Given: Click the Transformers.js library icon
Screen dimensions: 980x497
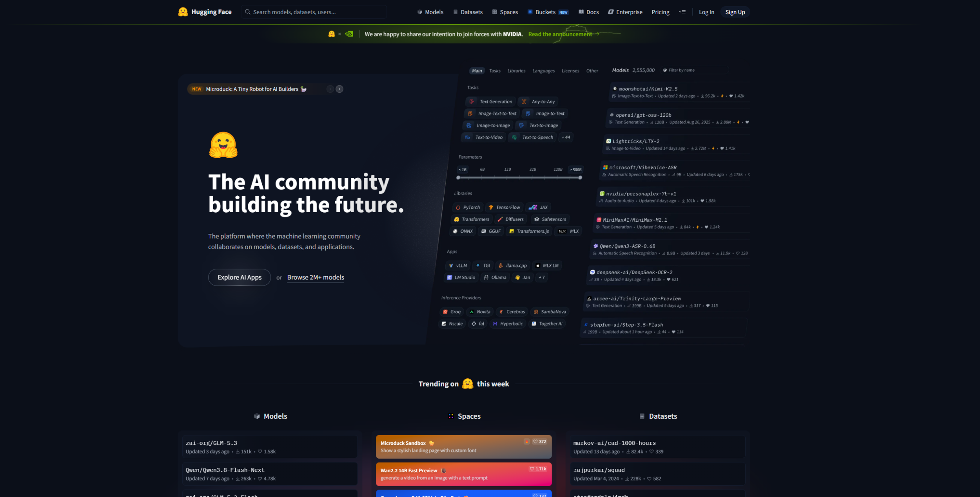Looking at the screenshot, I should coord(512,231).
